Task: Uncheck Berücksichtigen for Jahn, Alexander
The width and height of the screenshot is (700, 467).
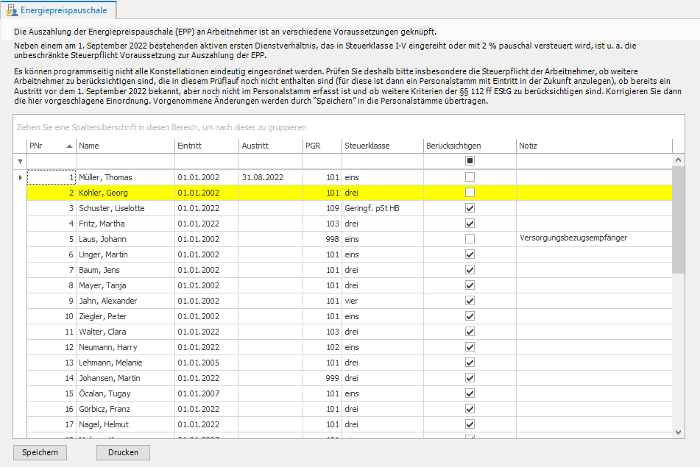Action: [470, 300]
